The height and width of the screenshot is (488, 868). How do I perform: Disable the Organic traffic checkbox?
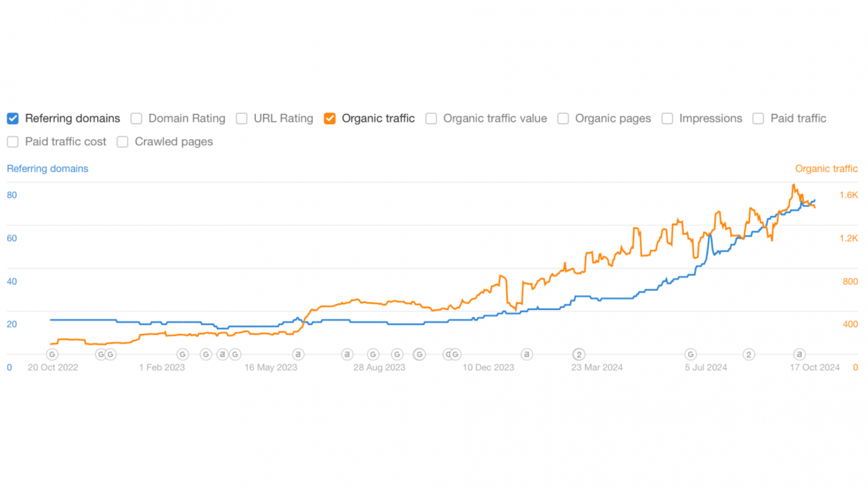pyautogui.click(x=330, y=118)
